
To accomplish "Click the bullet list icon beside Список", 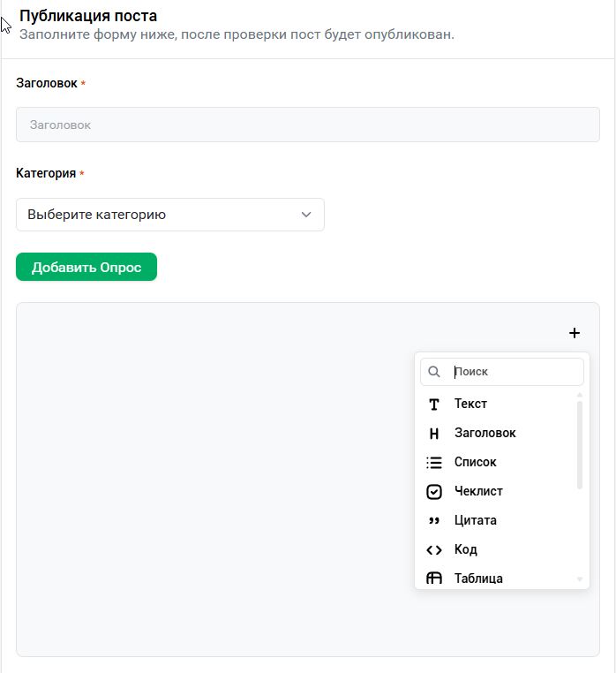I will coord(434,463).
